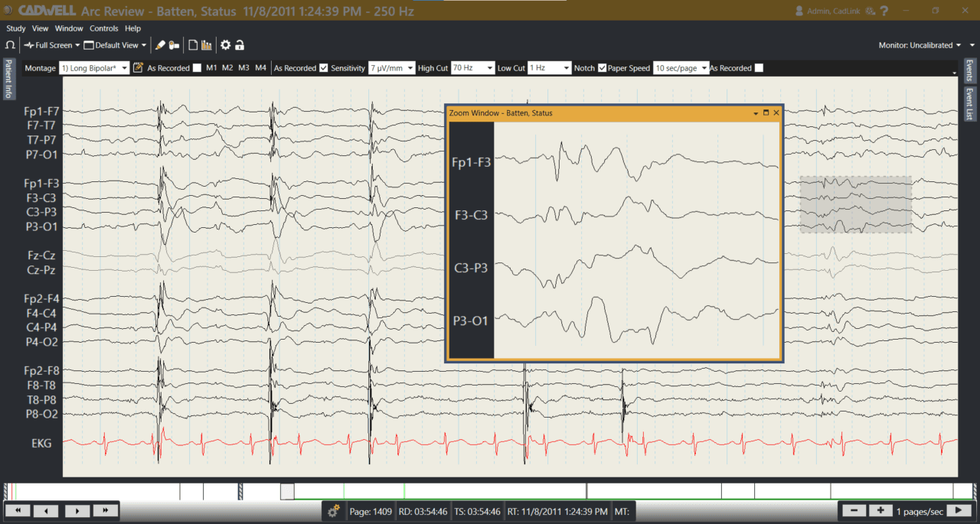Viewport: 980px width, 524px height.
Task: Enable the Notch filter checkbox
Action: [602, 68]
